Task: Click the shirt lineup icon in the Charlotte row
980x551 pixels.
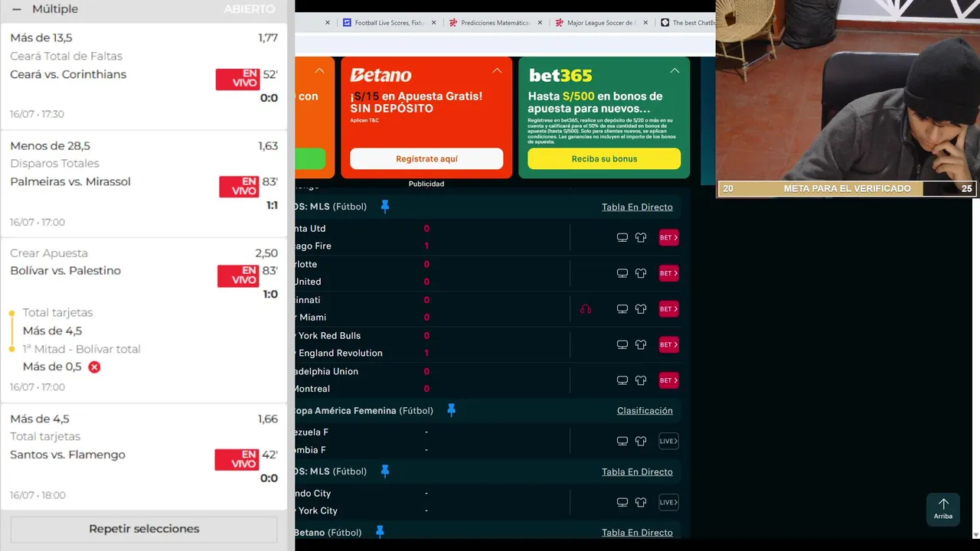Action: 641,273
